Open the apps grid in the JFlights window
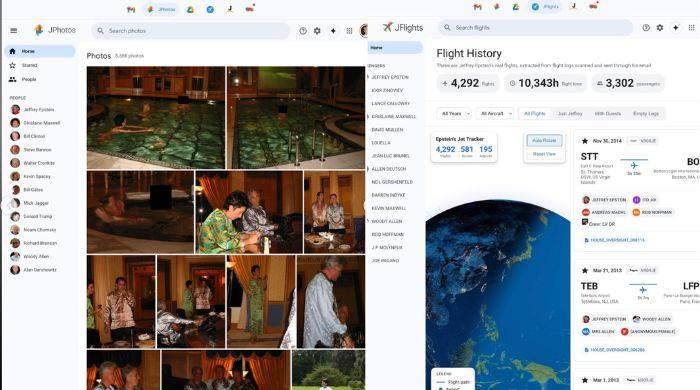Screen dimensions: 700x390 click(691, 28)
